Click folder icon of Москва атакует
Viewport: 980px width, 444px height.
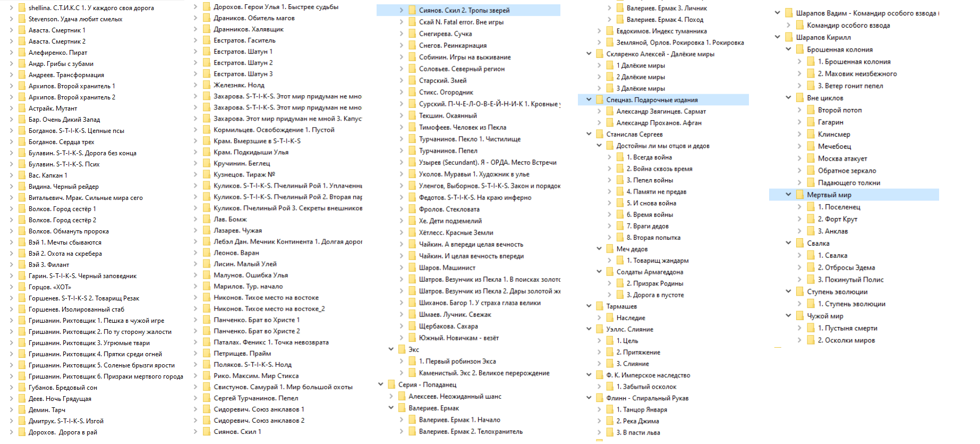coord(811,158)
